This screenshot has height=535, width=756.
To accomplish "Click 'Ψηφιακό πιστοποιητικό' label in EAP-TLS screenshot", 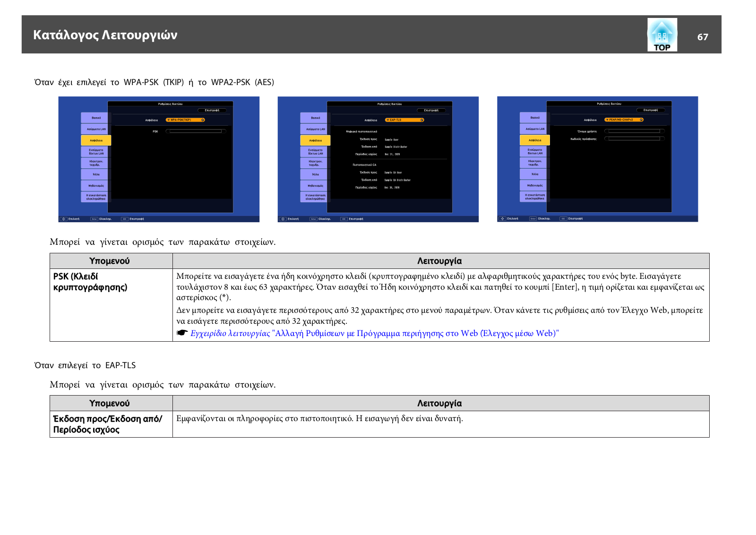I will tap(361, 131).
